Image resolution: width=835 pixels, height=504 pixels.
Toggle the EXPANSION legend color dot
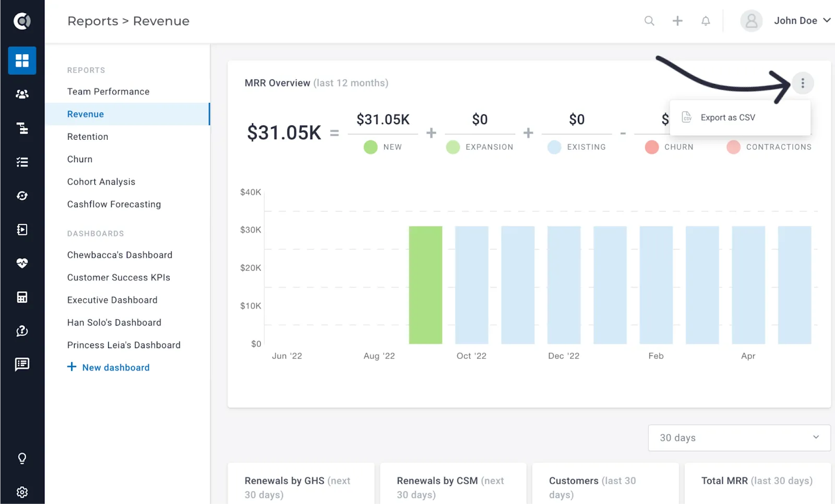pos(453,147)
